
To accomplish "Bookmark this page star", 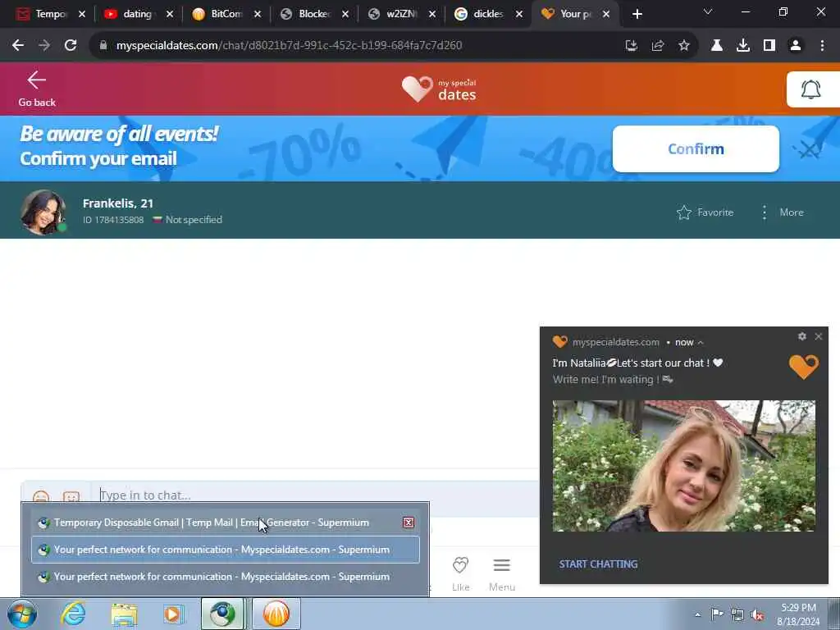I will pyautogui.click(x=684, y=46).
